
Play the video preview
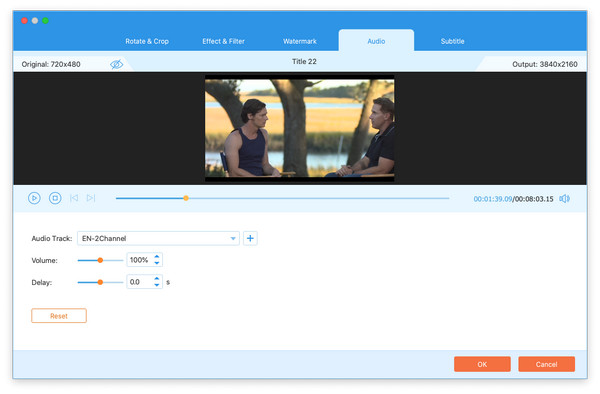(34, 198)
